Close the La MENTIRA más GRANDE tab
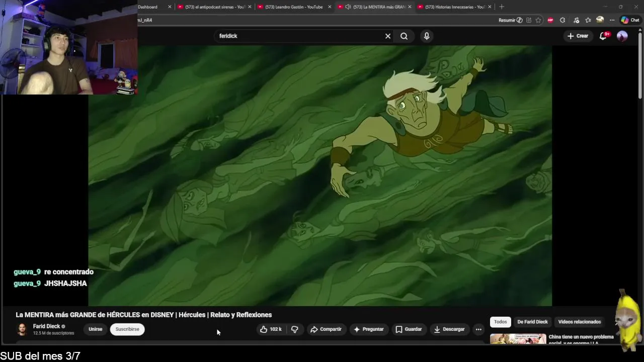Image resolution: width=644 pixels, height=362 pixels. [410, 7]
